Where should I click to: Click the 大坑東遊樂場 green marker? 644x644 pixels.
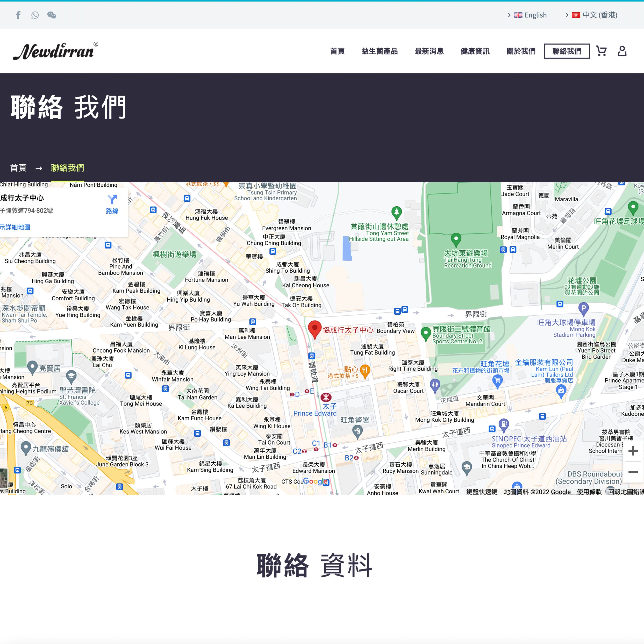(x=456, y=240)
